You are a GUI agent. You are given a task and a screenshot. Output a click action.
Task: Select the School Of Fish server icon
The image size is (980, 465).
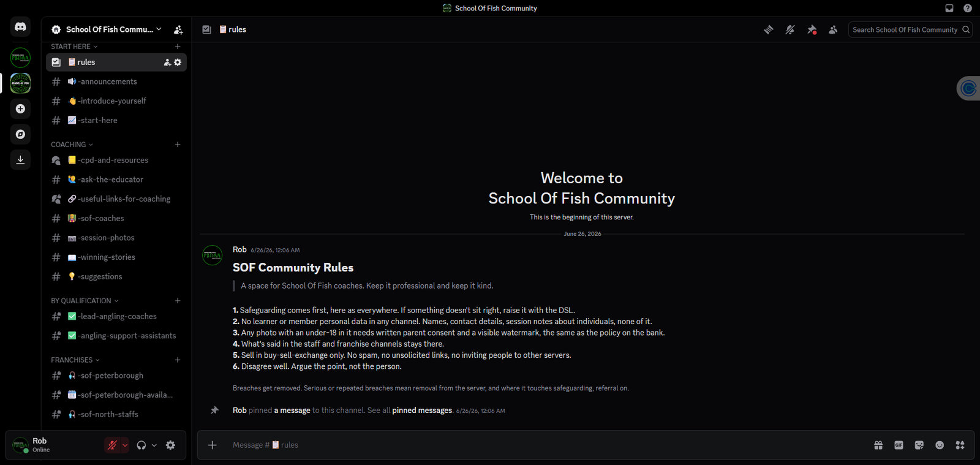pyautogui.click(x=20, y=83)
